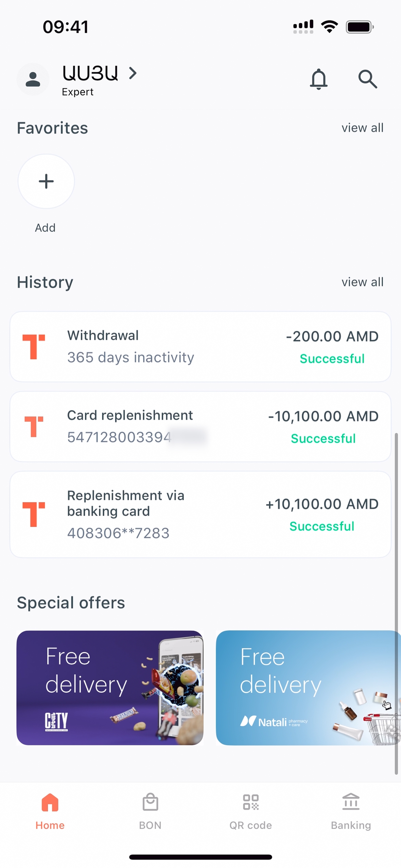Switch to the Home tab
The height and width of the screenshot is (868, 401).
point(50,811)
